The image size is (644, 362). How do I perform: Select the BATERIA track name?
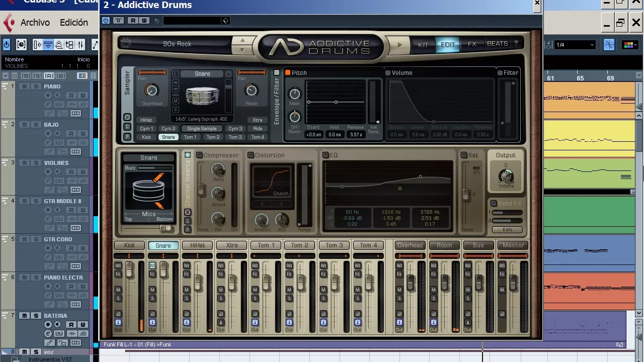pyautogui.click(x=55, y=316)
